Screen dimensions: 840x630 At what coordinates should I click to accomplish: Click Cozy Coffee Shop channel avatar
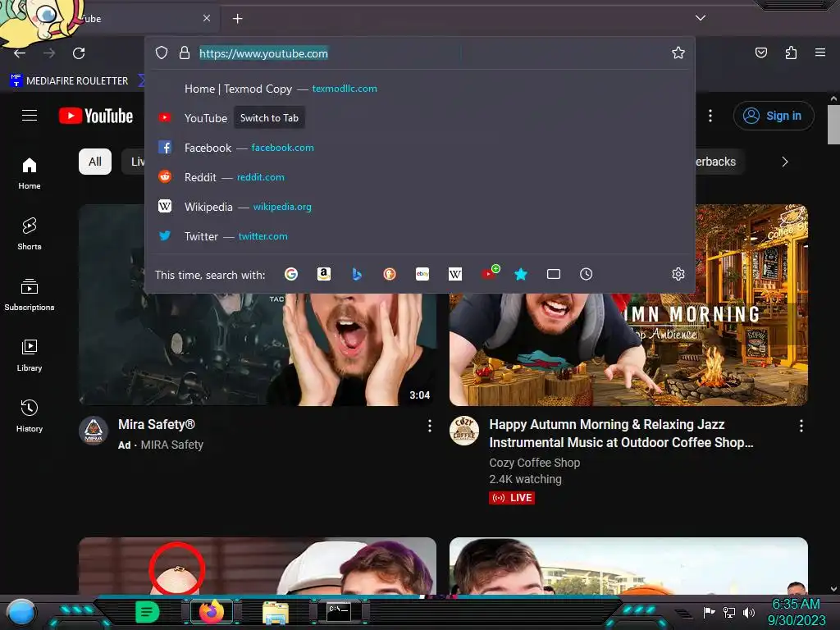(x=464, y=431)
